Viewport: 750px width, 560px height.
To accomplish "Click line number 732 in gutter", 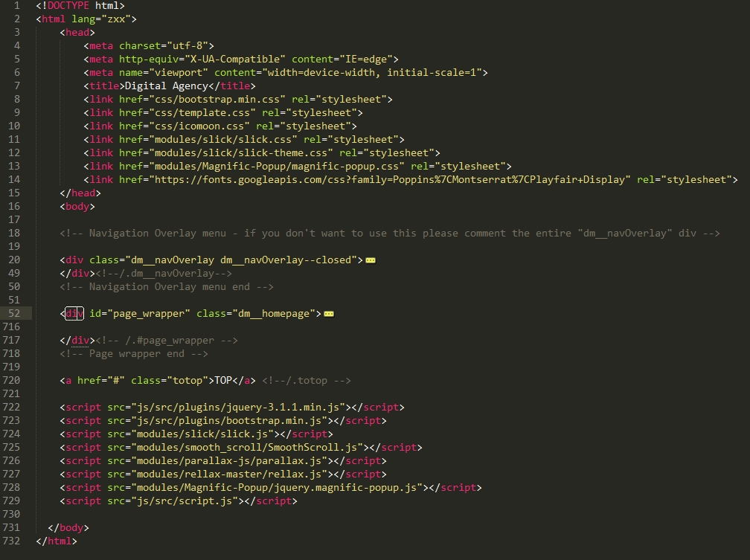I will [x=11, y=541].
